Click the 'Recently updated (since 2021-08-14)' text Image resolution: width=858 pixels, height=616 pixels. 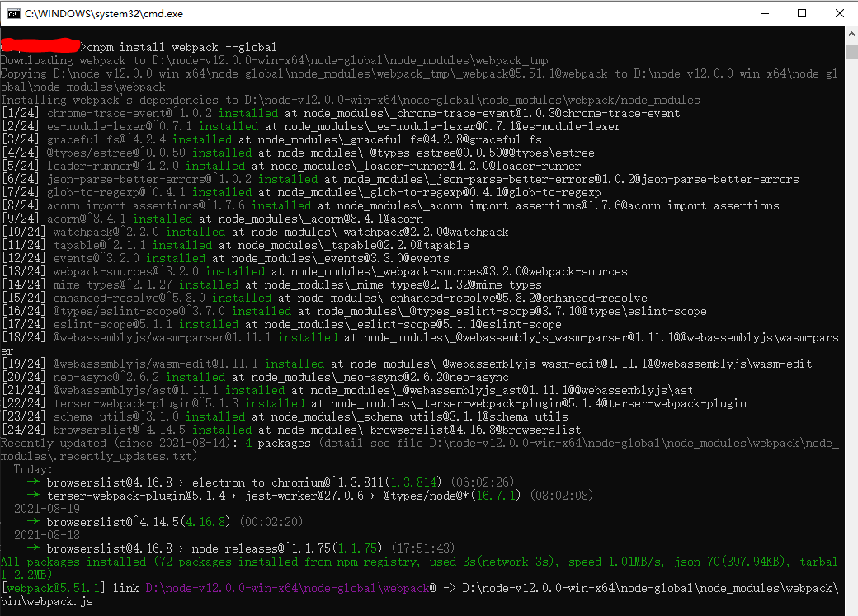[x=120, y=443]
